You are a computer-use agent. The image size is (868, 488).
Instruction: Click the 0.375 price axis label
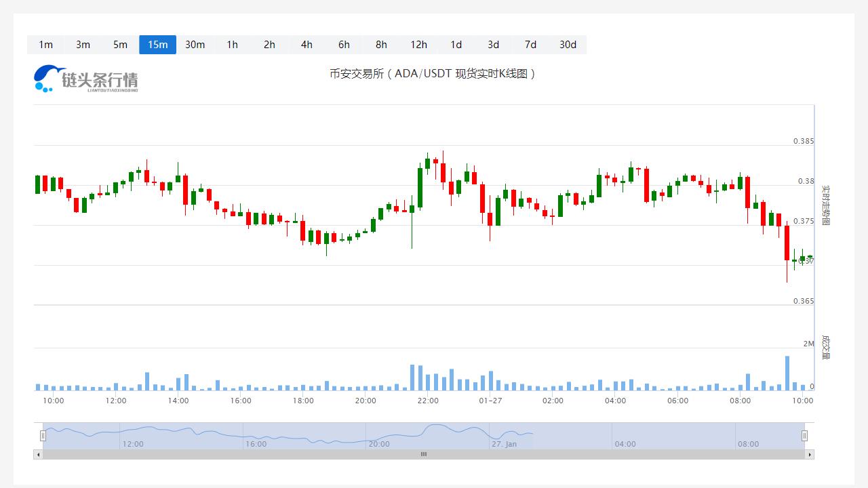(804, 221)
